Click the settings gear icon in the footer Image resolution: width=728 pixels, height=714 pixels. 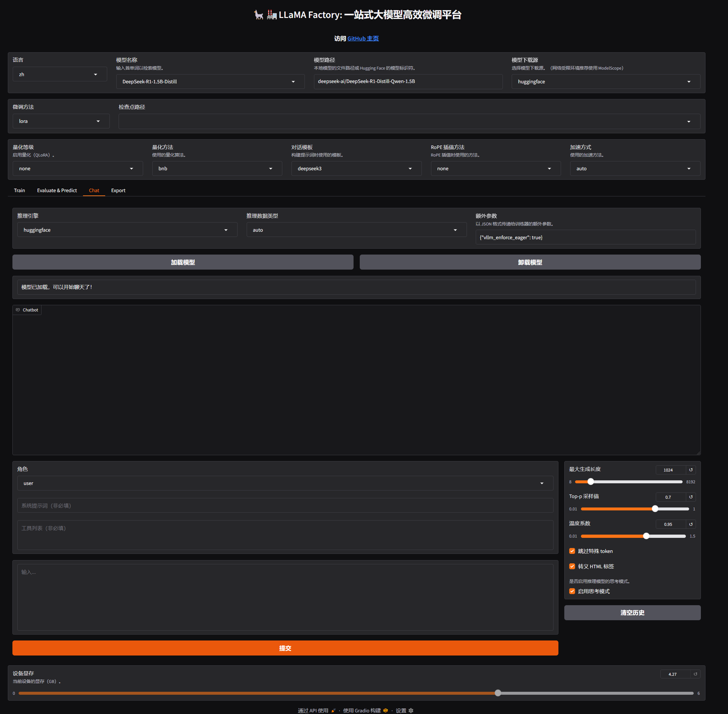click(x=411, y=710)
